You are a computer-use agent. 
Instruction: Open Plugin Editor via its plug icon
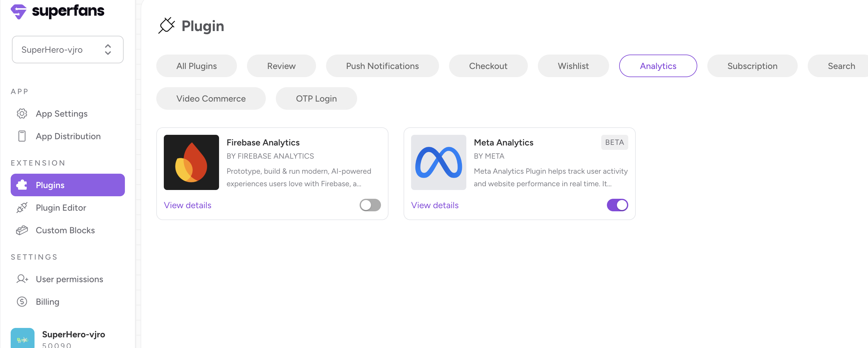tap(22, 208)
